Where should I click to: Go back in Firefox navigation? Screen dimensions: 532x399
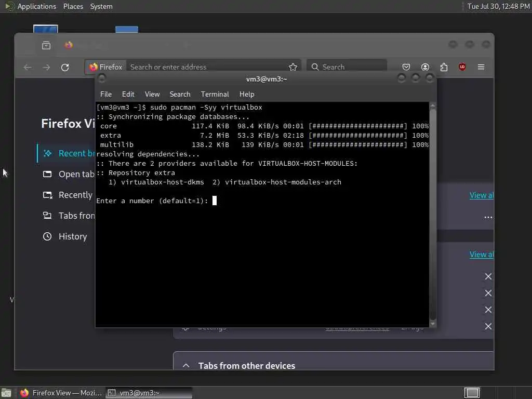28,67
